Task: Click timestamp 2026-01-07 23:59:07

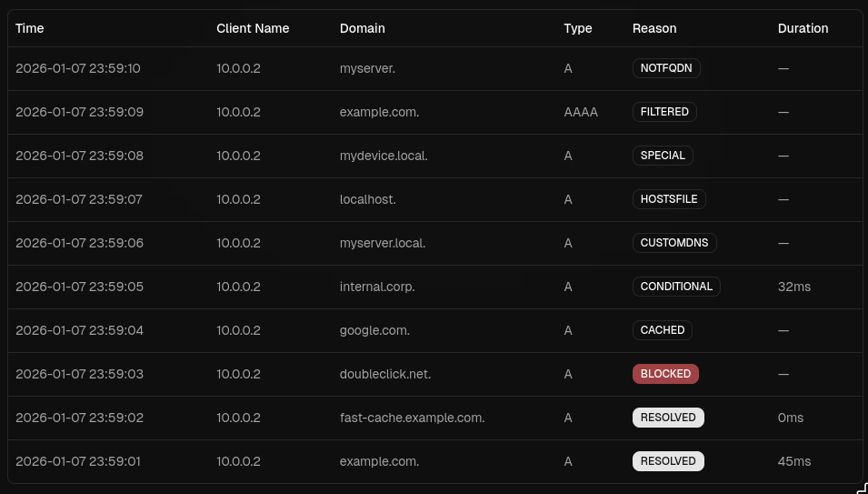Action: pyautogui.click(x=78, y=199)
